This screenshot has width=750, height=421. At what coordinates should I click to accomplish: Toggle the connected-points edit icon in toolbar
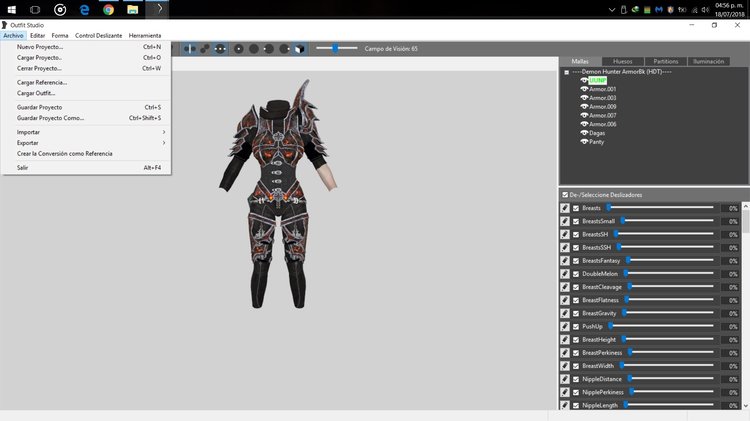(x=205, y=49)
